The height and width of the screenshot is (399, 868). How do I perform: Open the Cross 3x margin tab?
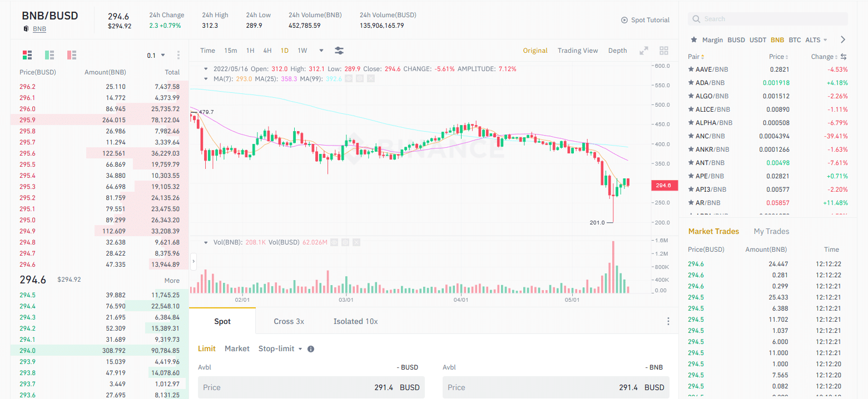[x=289, y=321]
